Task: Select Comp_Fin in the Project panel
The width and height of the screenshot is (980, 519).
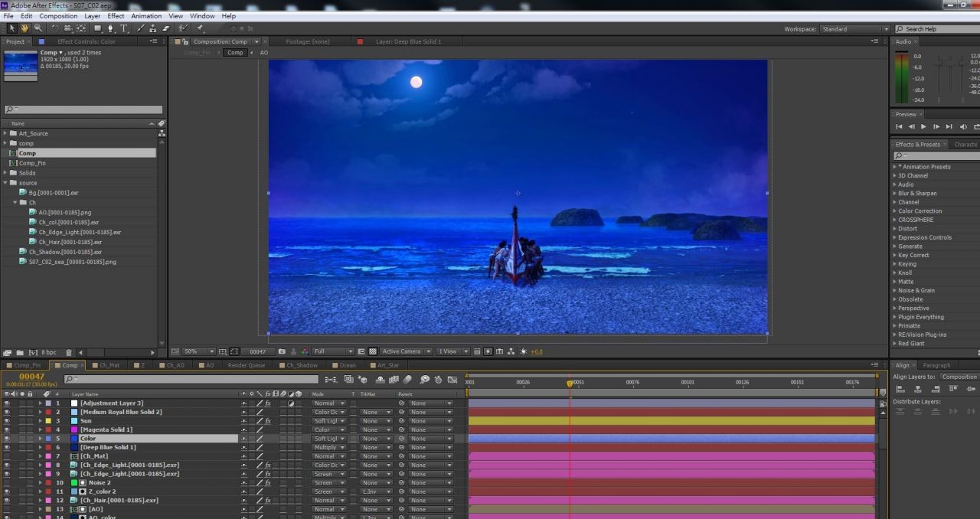Action: click(32, 163)
